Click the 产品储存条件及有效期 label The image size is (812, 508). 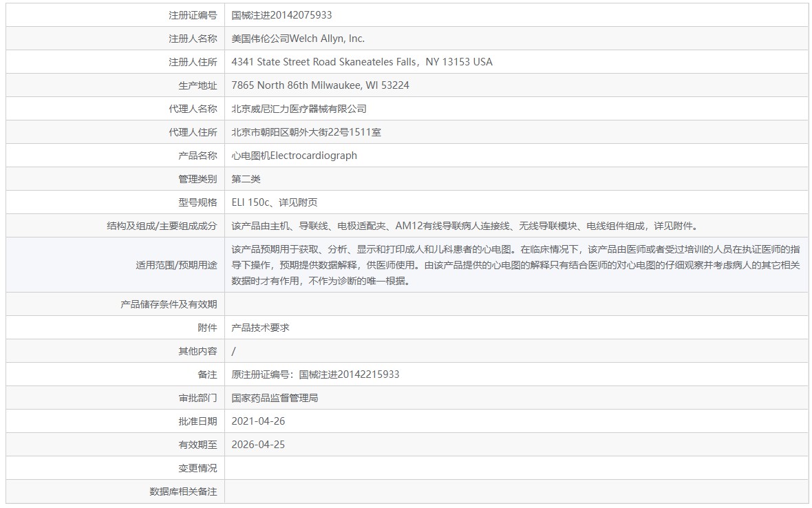[x=169, y=304]
